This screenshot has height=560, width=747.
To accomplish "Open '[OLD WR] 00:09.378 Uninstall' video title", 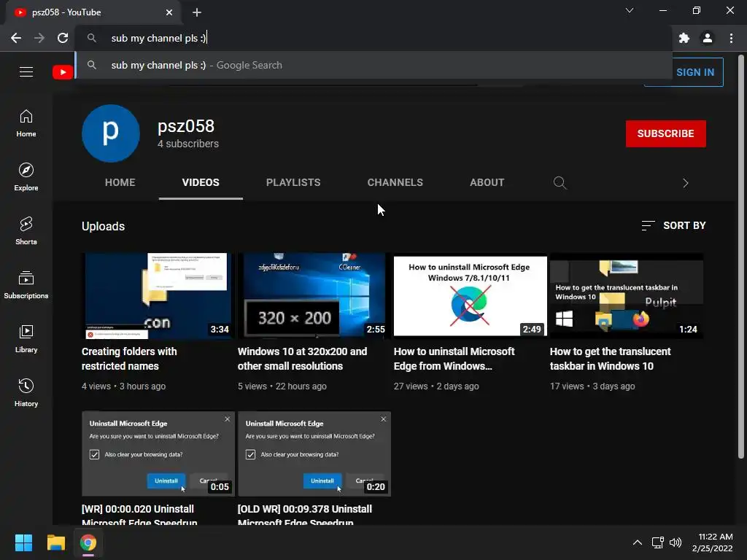I will tap(305, 516).
